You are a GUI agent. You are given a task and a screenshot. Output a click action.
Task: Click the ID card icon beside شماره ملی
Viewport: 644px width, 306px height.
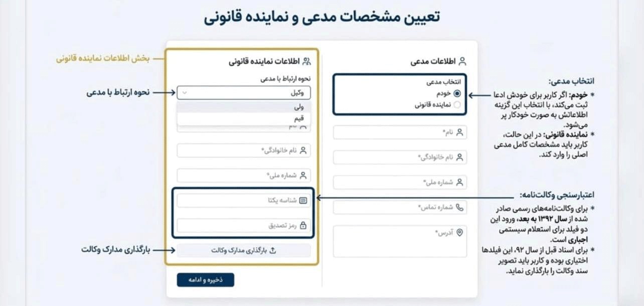click(x=460, y=182)
